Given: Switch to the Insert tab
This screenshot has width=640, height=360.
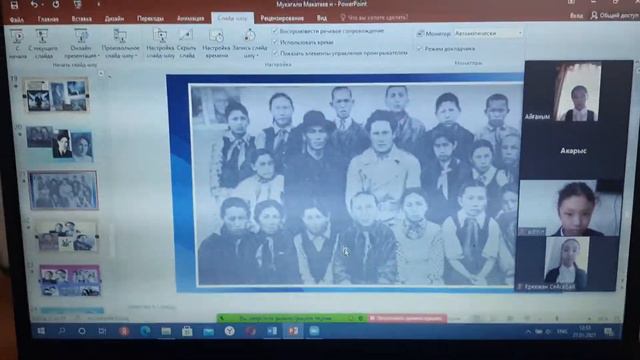Looking at the screenshot, I should [x=82, y=19].
